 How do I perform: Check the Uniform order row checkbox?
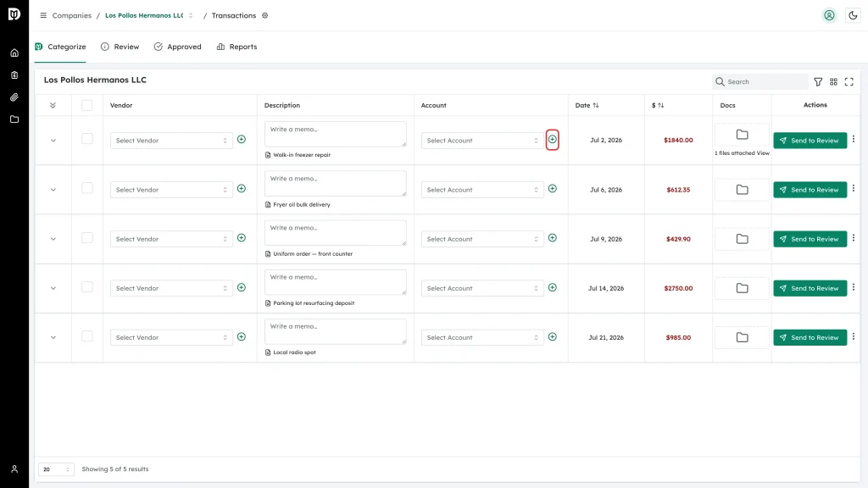(x=87, y=237)
